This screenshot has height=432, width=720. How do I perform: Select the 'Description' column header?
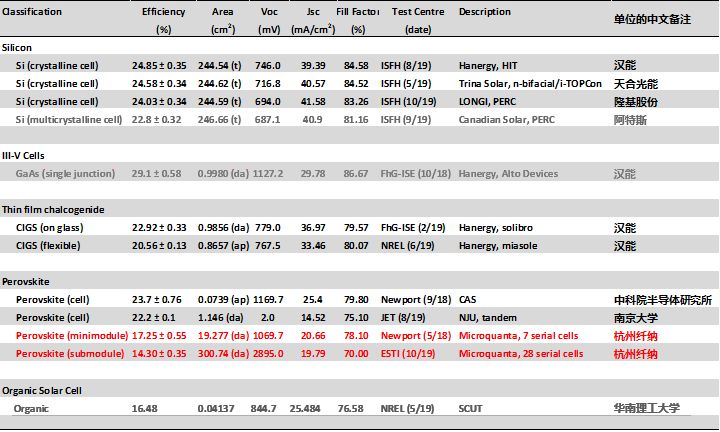(x=484, y=12)
